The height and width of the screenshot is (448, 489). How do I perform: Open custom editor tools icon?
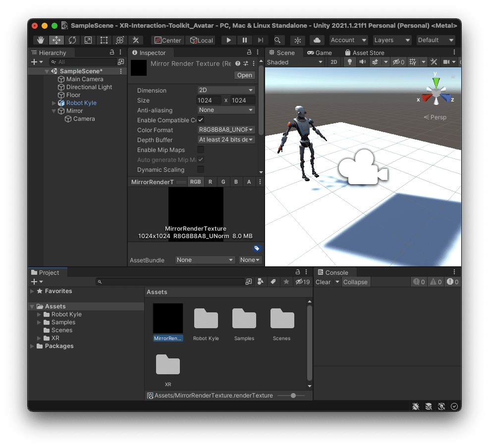click(136, 40)
